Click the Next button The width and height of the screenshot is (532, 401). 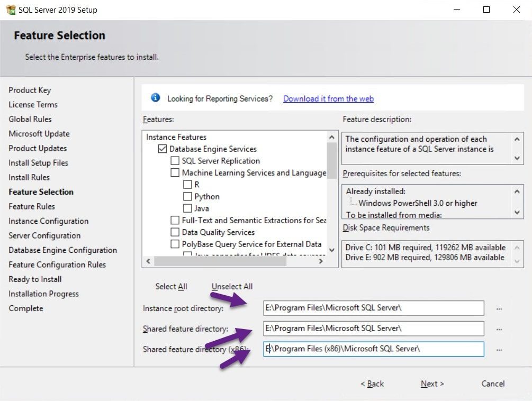431,384
